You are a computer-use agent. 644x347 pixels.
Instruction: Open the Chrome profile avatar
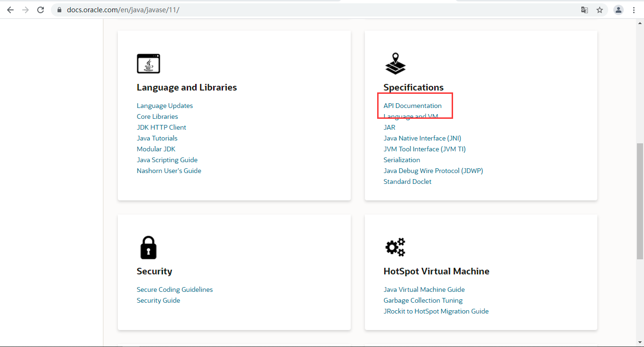pyautogui.click(x=619, y=10)
